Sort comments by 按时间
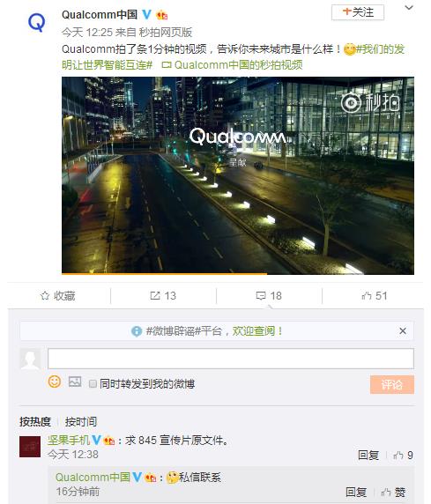The image size is (431, 504). pos(81,422)
